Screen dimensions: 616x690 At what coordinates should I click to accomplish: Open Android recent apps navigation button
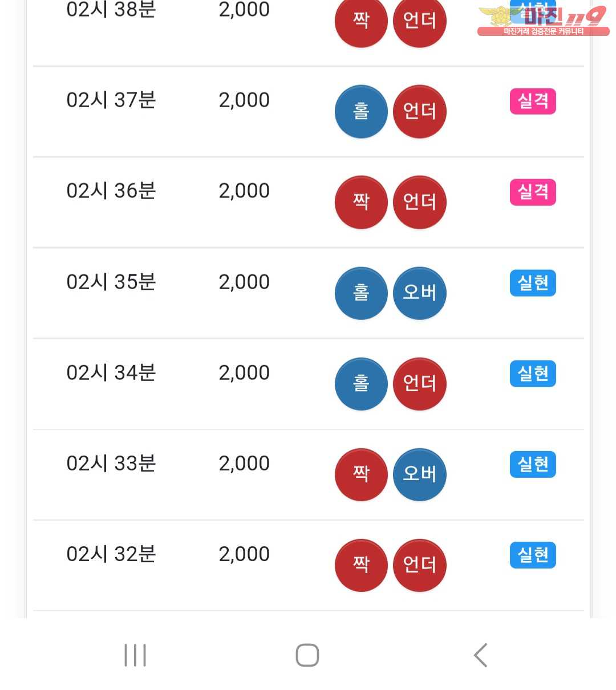pyautogui.click(x=135, y=655)
